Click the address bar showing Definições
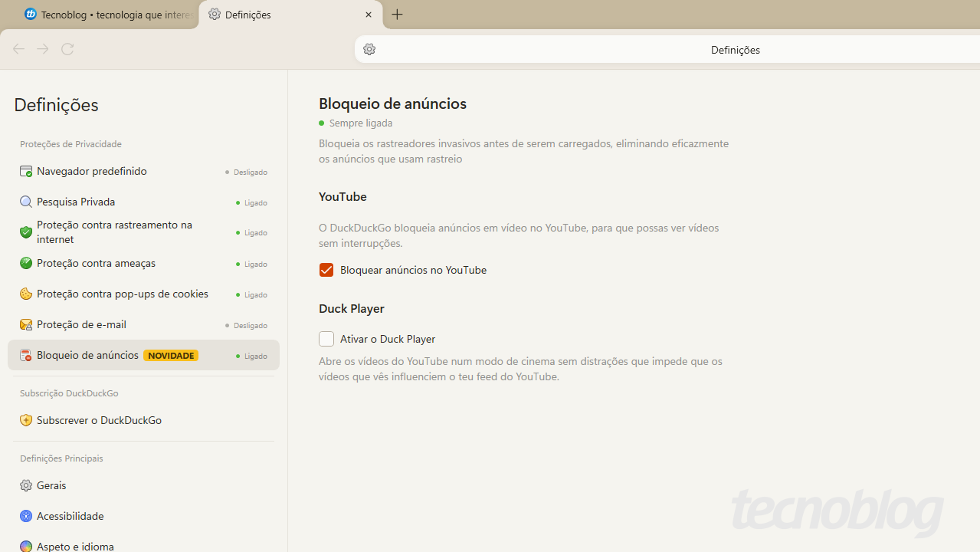Viewport: 980px width, 552px height. [x=667, y=50]
